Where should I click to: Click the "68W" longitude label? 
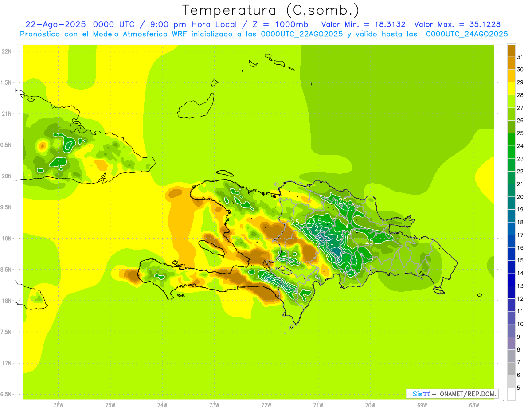474,405
